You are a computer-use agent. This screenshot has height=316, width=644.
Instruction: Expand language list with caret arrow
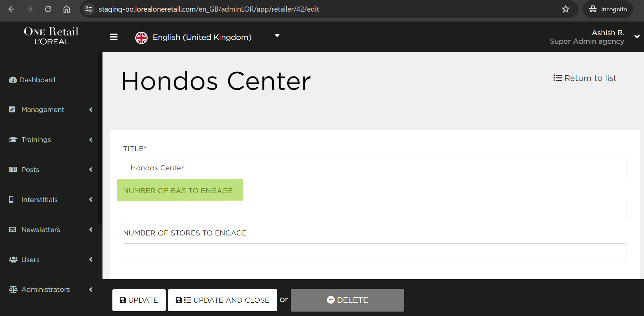tap(277, 35)
